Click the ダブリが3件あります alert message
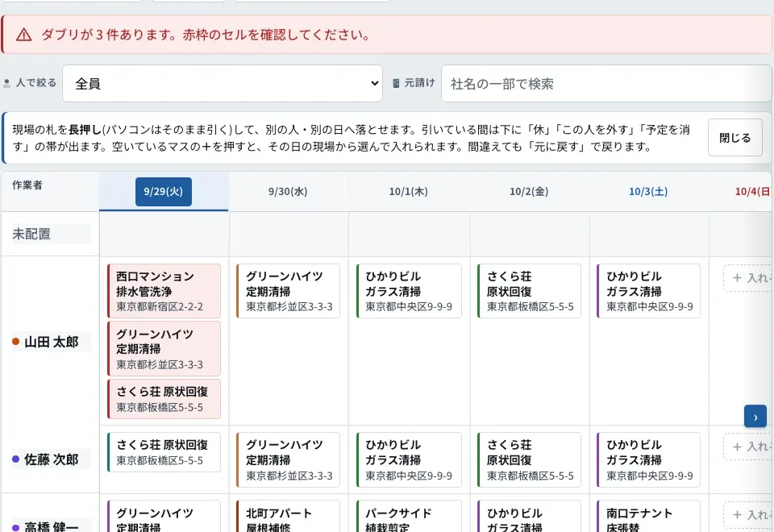The height and width of the screenshot is (532, 774). point(206,35)
